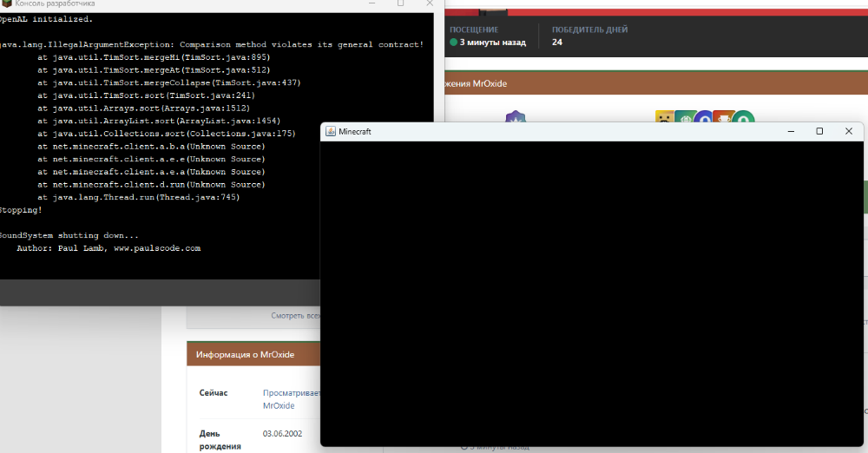Click the 'Консоль разработчика' window title text
Screen dimensions: 868x453
[55, 3]
